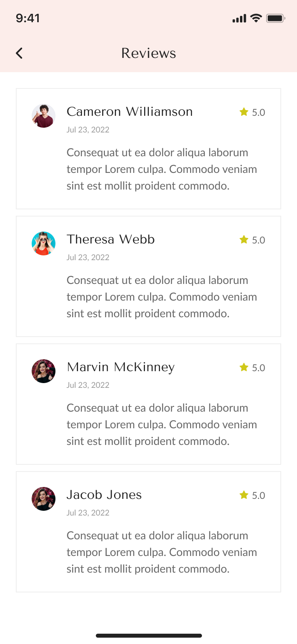Click the star icon on Marvin McKinney's review
The image size is (297, 644).
pyautogui.click(x=244, y=368)
